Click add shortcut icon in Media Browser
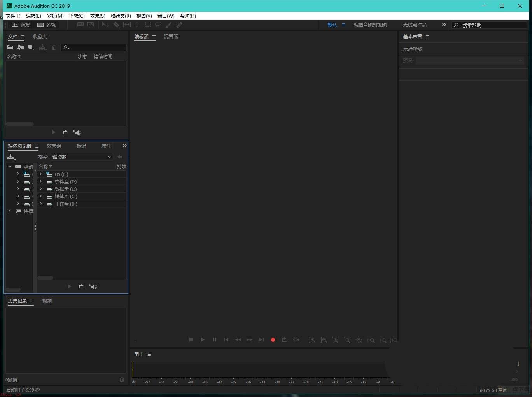 click(11, 157)
